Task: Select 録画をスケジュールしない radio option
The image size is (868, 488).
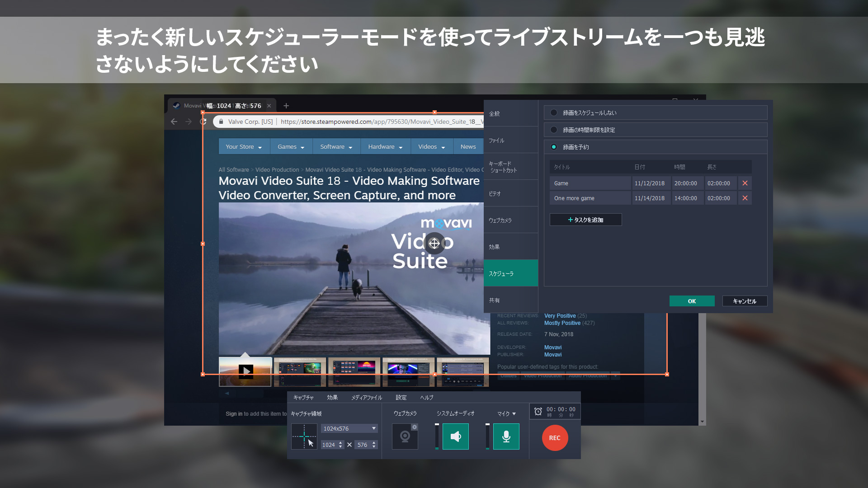Action: (x=554, y=113)
